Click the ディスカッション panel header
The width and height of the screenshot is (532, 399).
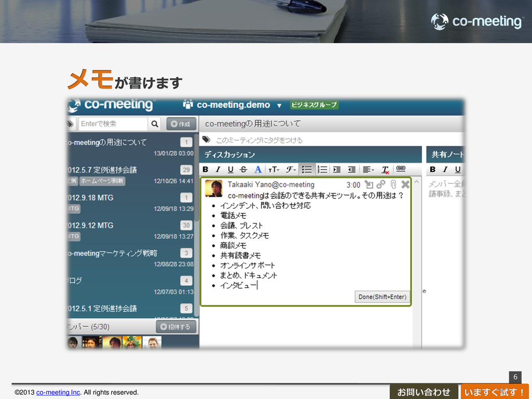pyautogui.click(x=311, y=154)
